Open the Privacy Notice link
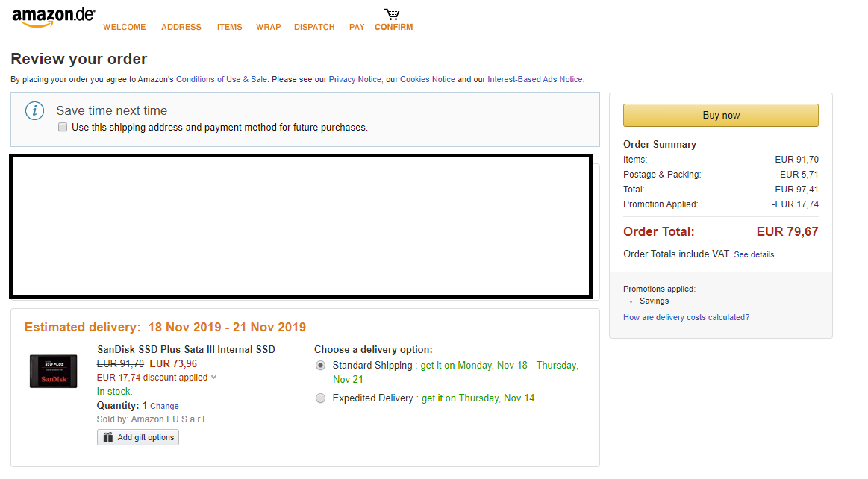The image size is (868, 479). point(355,79)
